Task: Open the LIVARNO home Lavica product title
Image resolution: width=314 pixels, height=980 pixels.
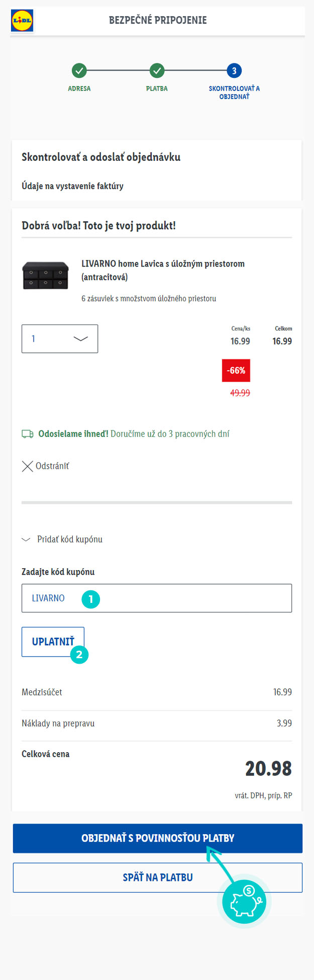Action: pos(163,271)
